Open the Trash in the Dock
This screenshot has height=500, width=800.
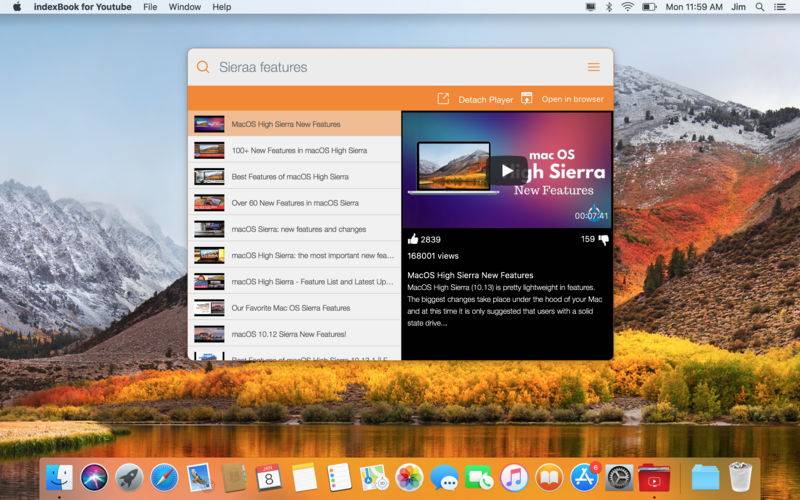[x=740, y=477]
